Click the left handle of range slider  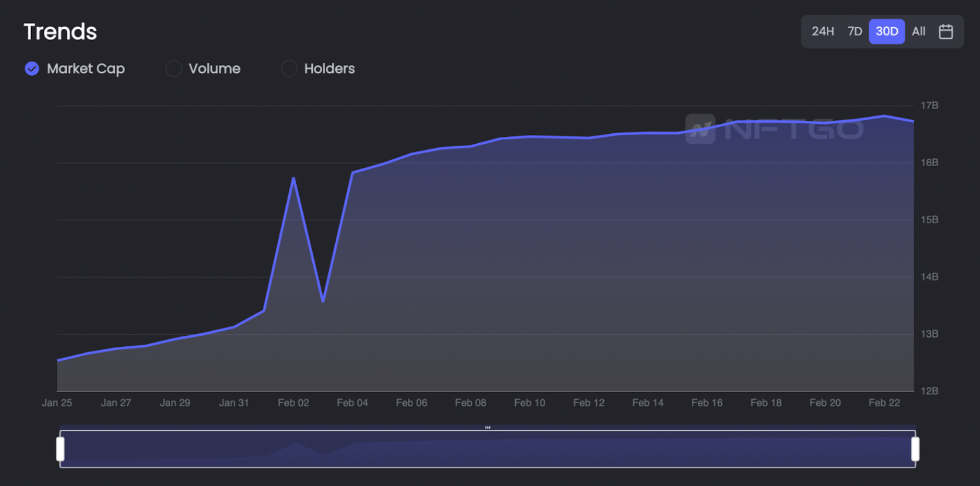pos(60,449)
